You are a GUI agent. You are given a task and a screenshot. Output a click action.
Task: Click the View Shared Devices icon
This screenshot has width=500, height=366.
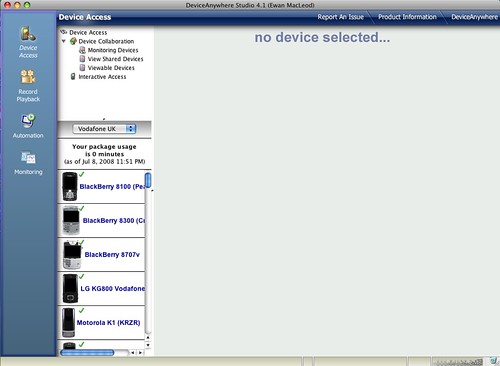pyautogui.click(x=82, y=59)
